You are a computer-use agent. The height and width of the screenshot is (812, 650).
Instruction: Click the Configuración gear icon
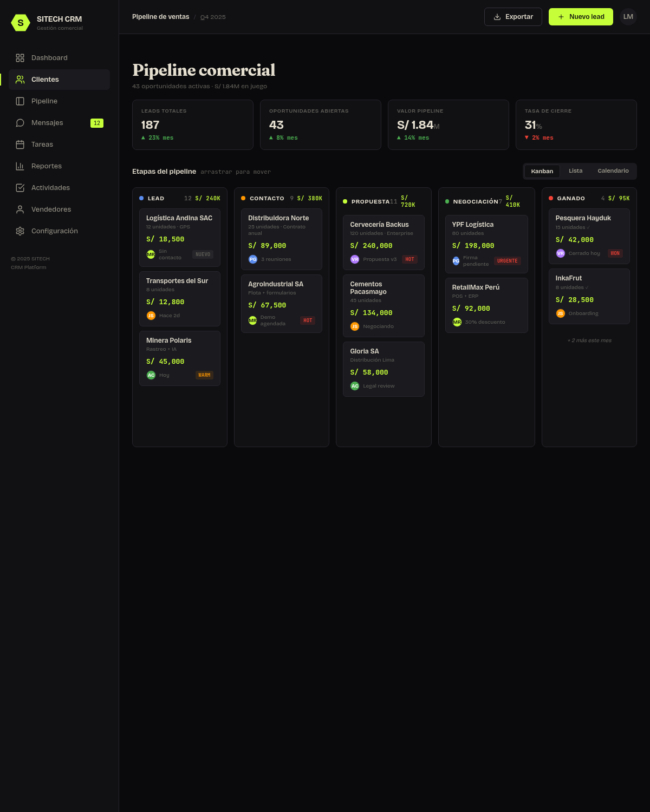[20, 231]
